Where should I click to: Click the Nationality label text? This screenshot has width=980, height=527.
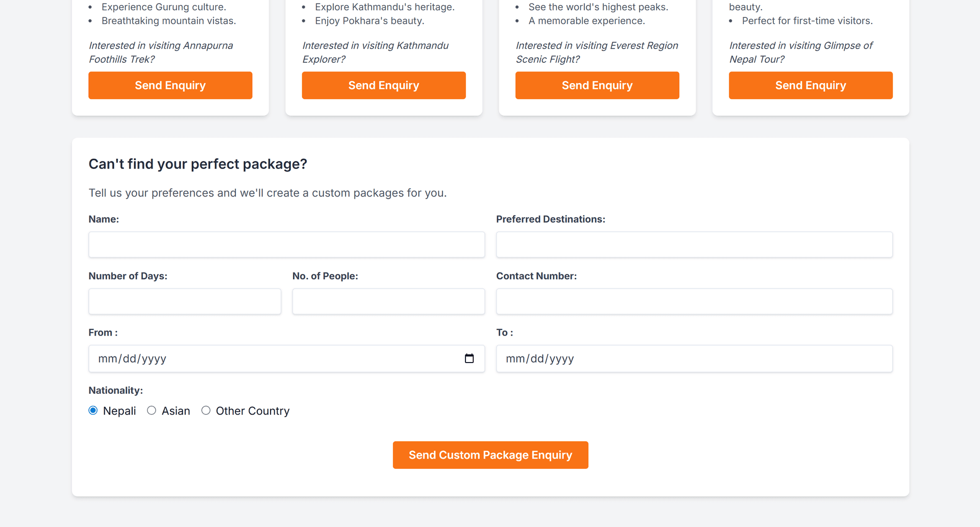coord(115,390)
